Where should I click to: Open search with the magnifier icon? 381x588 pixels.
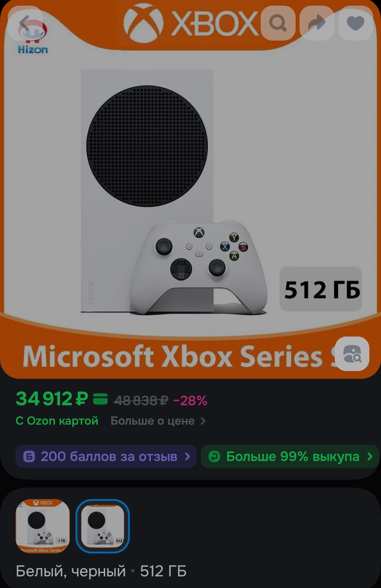pyautogui.click(x=278, y=23)
